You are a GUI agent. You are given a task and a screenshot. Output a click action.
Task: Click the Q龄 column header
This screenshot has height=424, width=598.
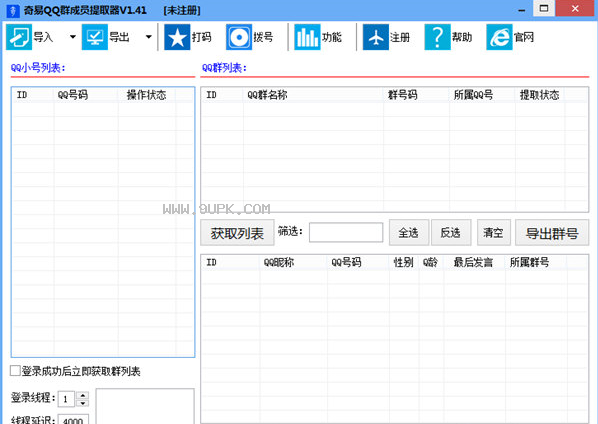coord(431,262)
